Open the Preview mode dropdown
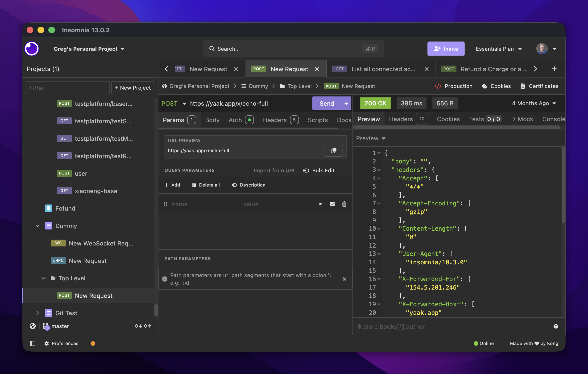Screen dimensions: 588x374 coord(371,138)
